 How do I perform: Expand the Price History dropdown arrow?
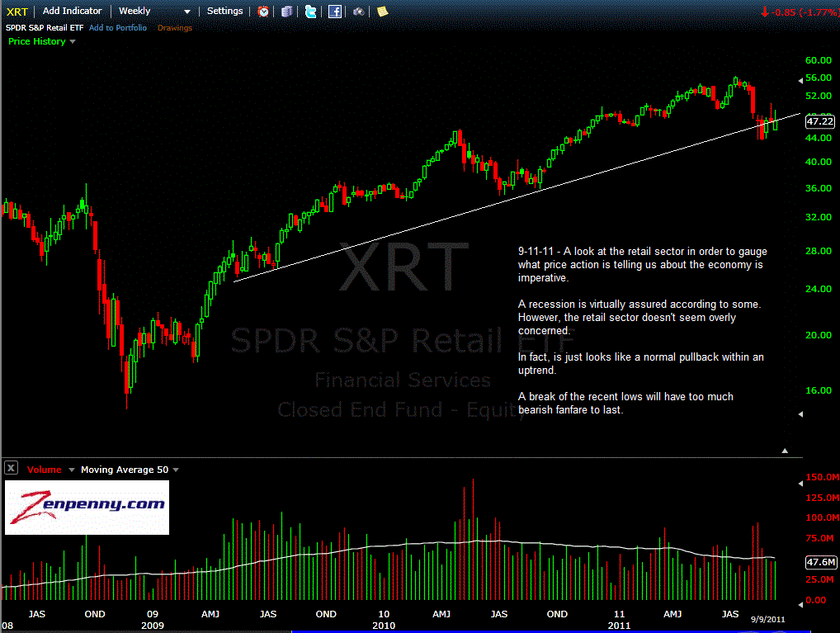click(73, 41)
